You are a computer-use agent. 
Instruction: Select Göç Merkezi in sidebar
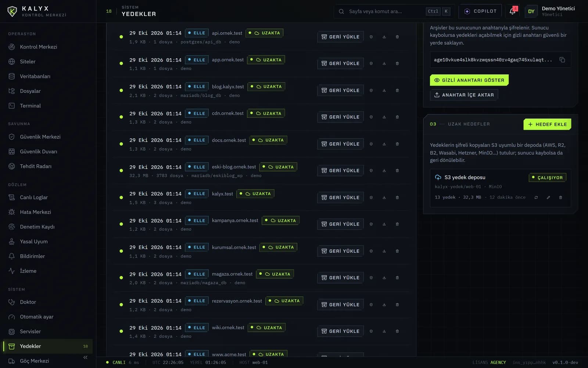tap(48, 361)
